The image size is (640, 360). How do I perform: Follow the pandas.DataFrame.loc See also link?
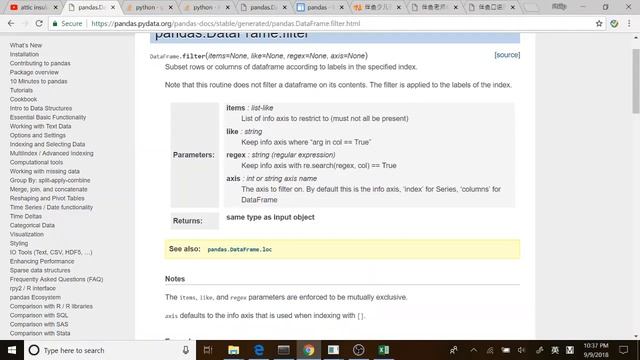pyautogui.click(x=240, y=249)
